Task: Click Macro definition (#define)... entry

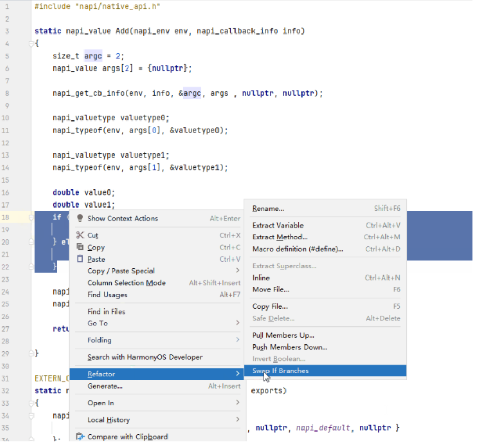Action: (297, 249)
